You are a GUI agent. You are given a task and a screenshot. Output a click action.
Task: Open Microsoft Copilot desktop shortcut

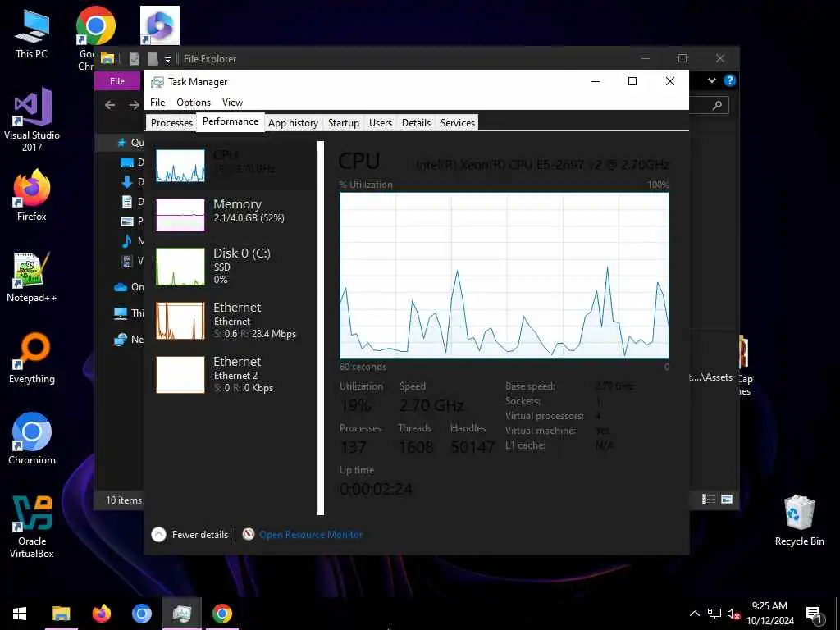(160, 25)
